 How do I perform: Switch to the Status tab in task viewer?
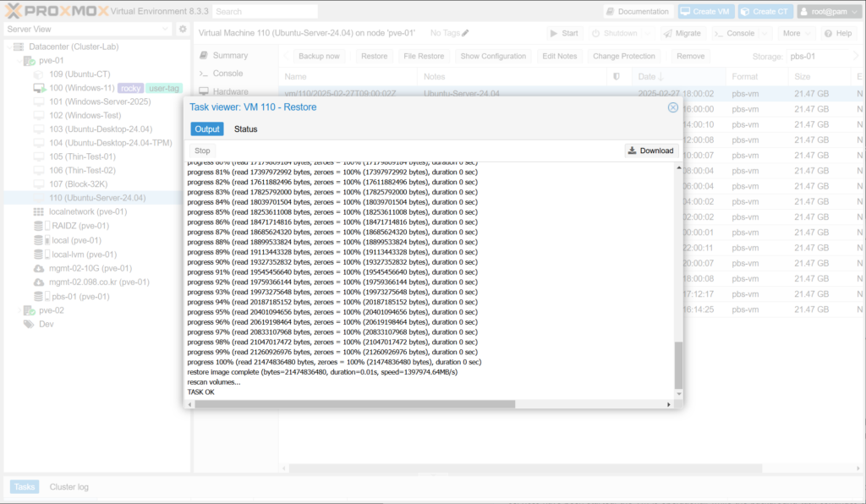(245, 129)
